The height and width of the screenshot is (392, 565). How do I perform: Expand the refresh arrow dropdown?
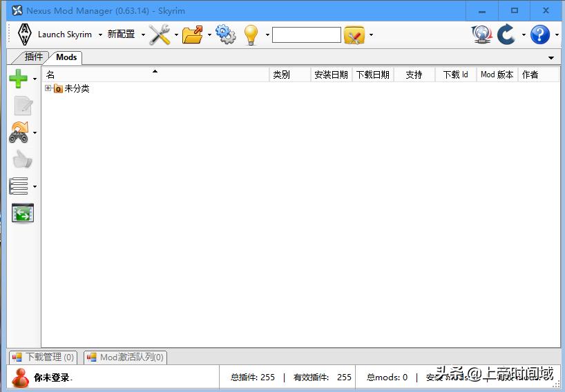[524, 35]
